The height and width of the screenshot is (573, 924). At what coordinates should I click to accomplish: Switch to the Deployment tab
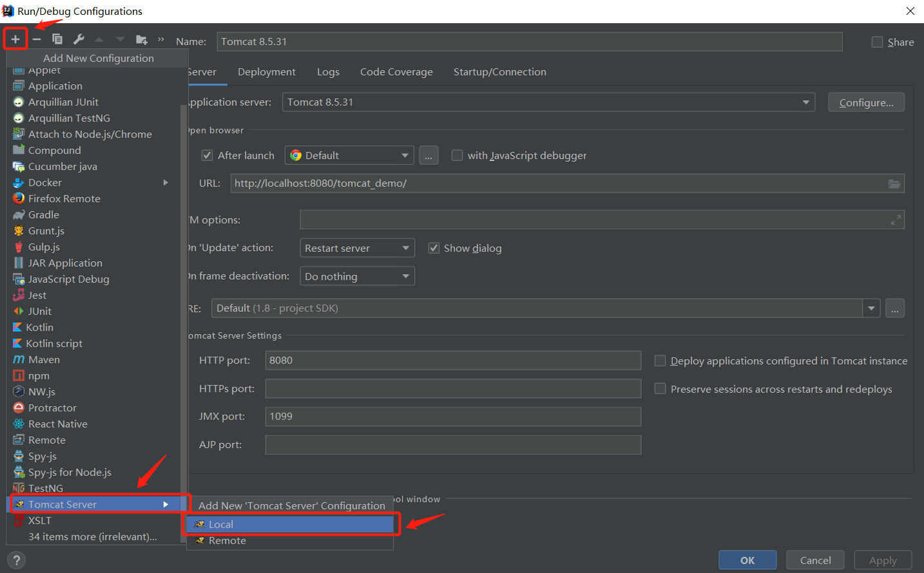point(267,72)
